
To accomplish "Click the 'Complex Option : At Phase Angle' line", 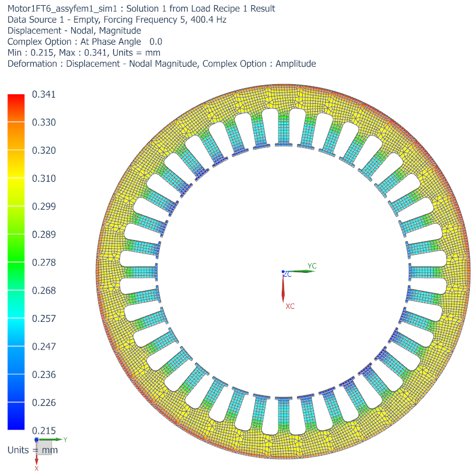I will click(x=85, y=42).
